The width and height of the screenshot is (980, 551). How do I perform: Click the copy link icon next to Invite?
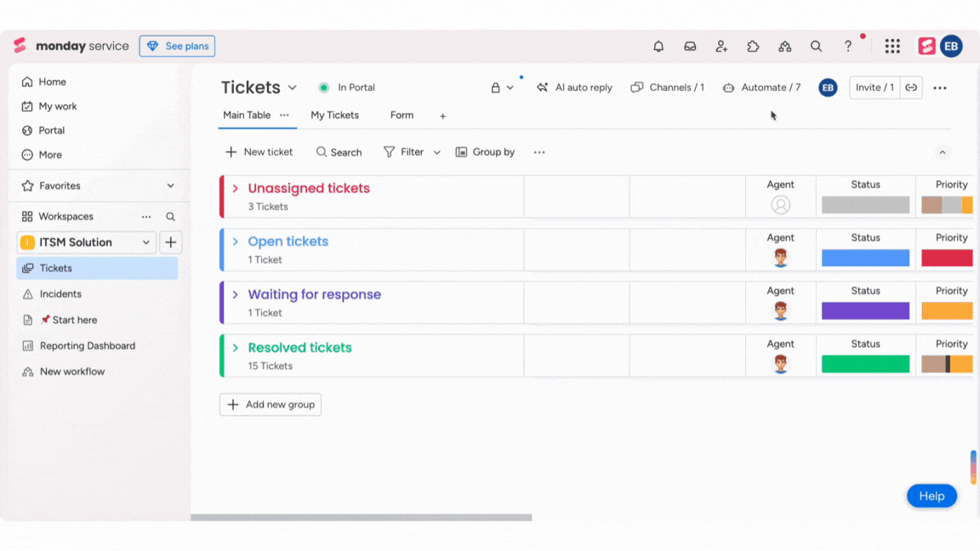(x=911, y=88)
